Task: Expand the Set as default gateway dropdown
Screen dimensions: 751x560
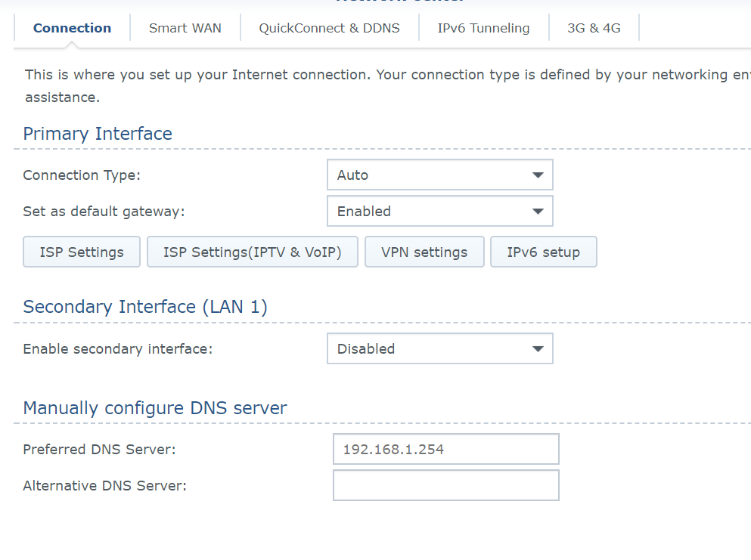Action: tap(439, 211)
